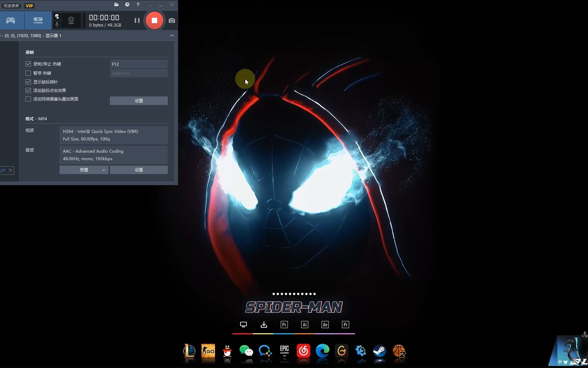Click the AAC audio codec info box
This screenshot has width=588, height=368.
tap(114, 155)
